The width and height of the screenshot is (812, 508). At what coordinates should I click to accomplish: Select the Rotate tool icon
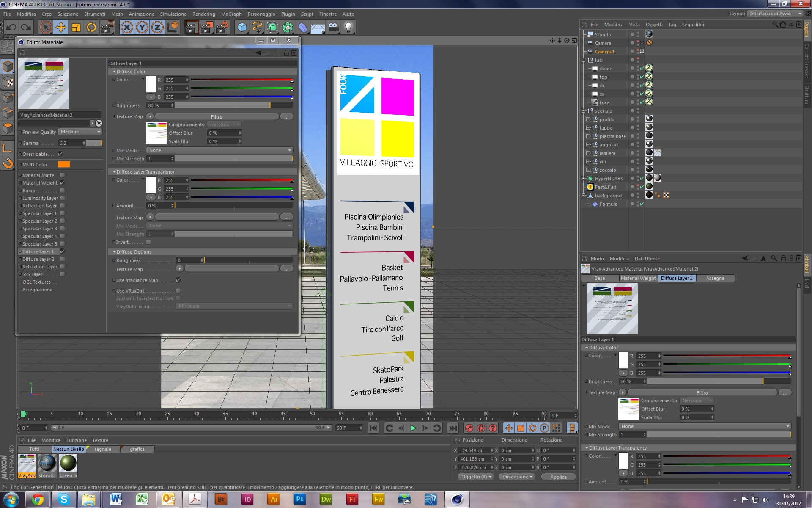click(91, 28)
